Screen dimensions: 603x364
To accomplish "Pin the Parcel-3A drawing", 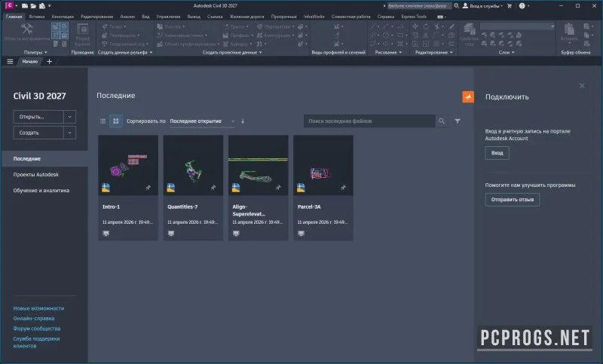I will (343, 188).
